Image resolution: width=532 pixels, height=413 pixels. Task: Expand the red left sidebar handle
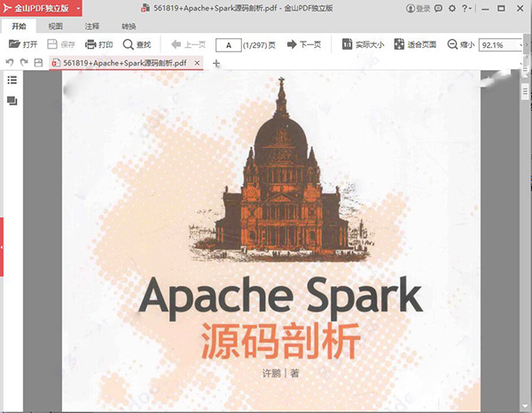click(2, 247)
